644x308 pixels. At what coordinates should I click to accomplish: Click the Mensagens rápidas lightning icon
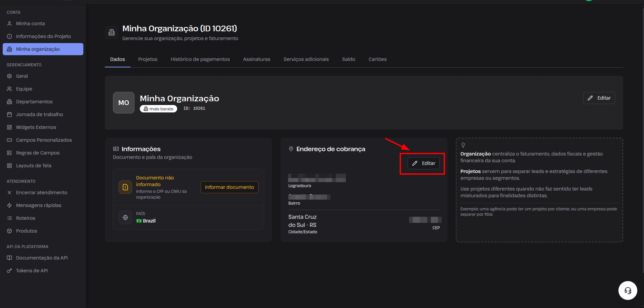pyautogui.click(x=9, y=205)
